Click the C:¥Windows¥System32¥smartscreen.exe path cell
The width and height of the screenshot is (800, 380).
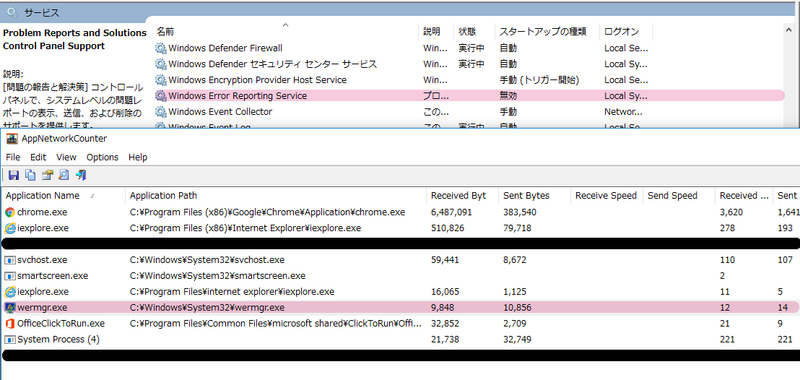[217, 276]
